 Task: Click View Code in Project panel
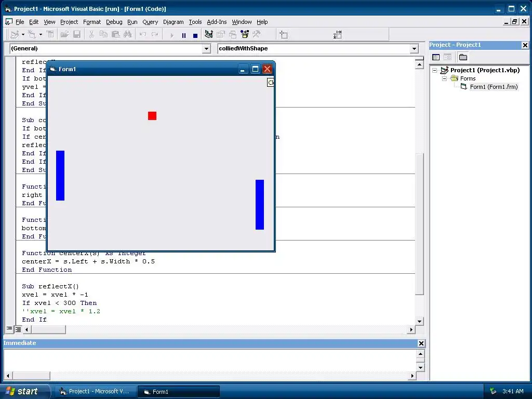(436, 57)
